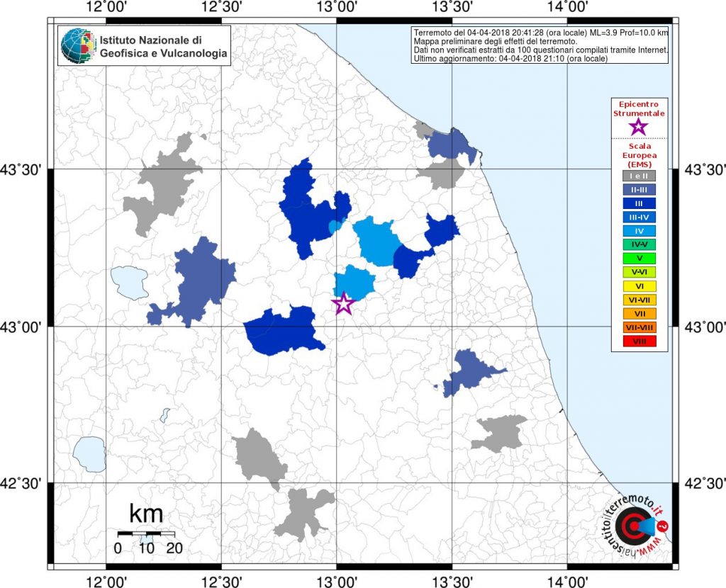
Task: Select the 'VII-VIII' legend swatch
Action: (640, 328)
